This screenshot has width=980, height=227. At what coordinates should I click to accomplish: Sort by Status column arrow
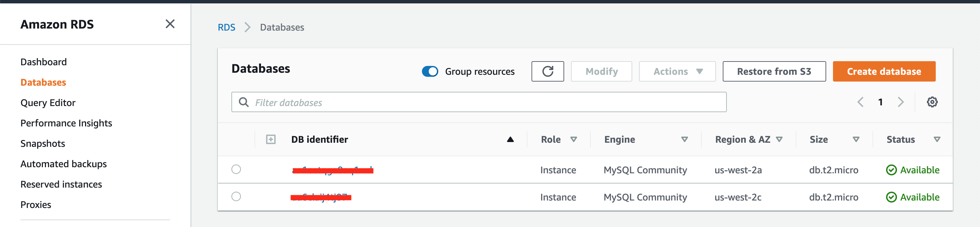pos(937,140)
